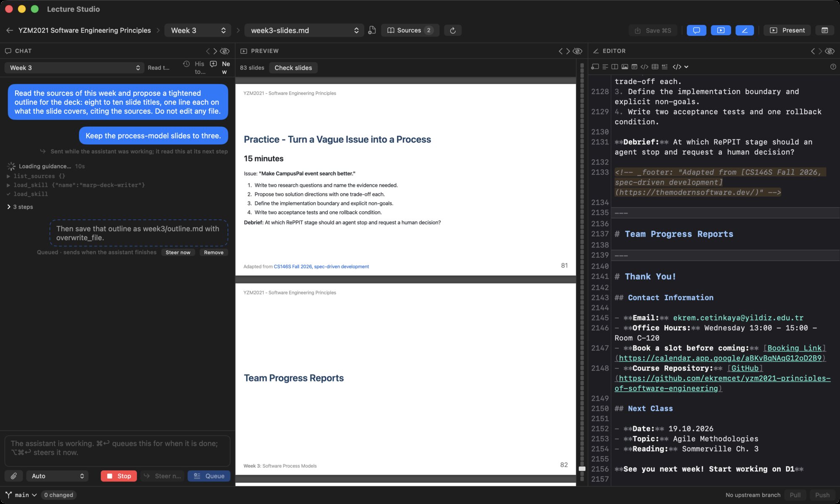The image size is (840, 504).
Task: Click the text alignment icon in editor toolbar
Action: coord(605,67)
